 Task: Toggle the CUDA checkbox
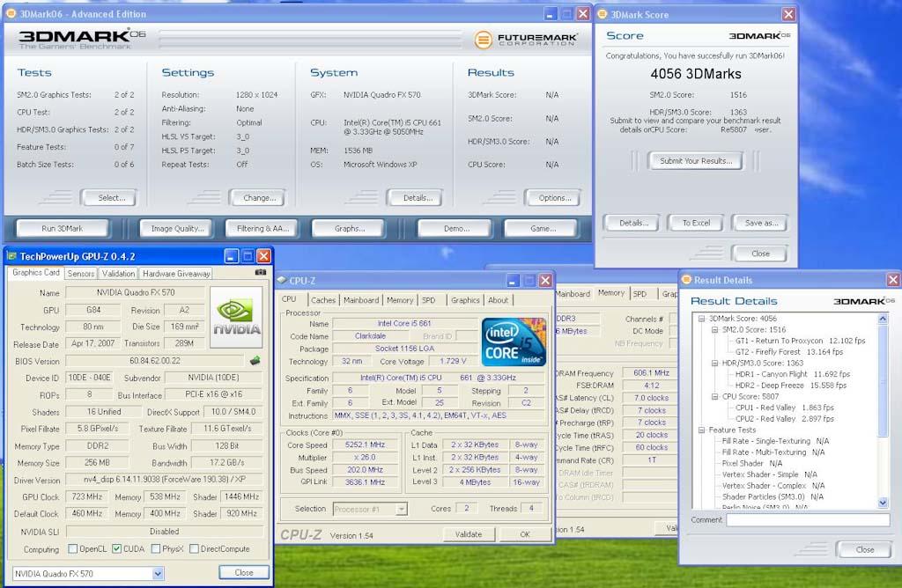click(x=117, y=548)
